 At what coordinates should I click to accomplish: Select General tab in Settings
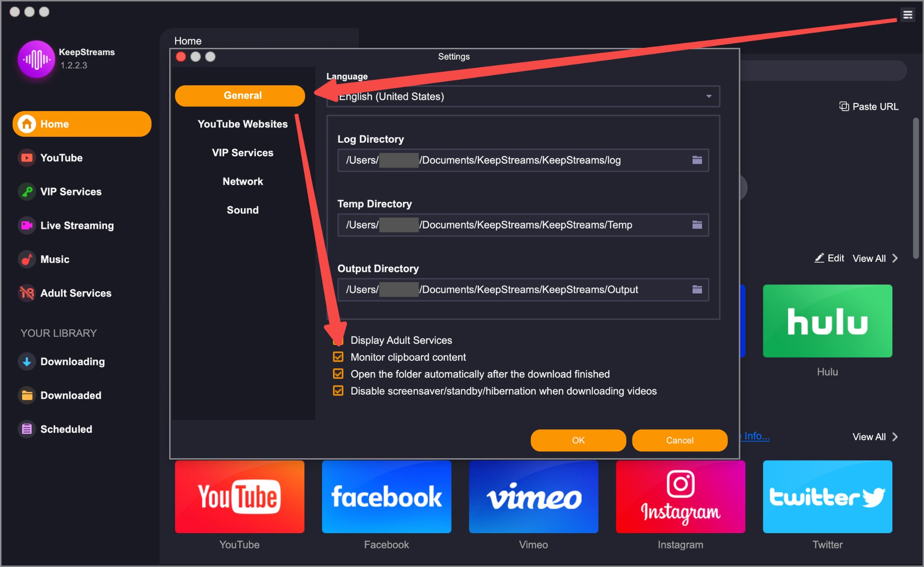(240, 96)
